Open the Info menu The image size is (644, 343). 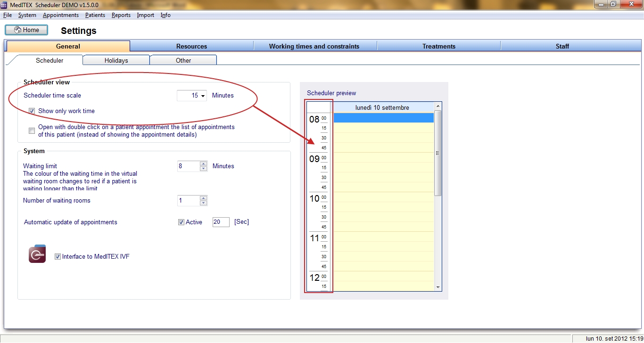coord(165,15)
